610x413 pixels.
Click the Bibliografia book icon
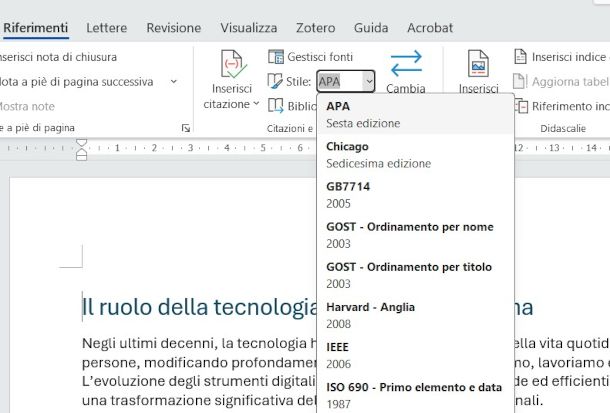click(x=275, y=106)
